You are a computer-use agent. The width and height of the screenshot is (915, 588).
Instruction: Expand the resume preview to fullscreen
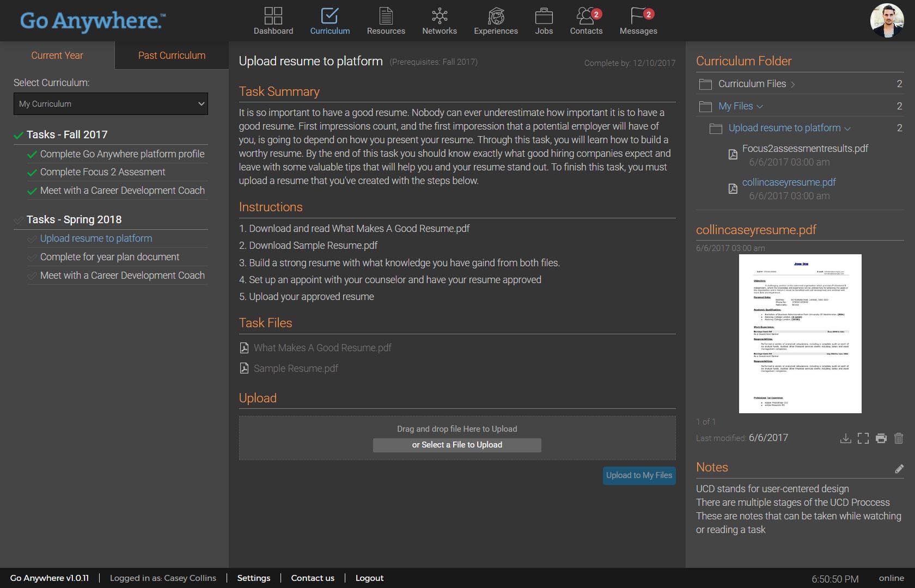pos(863,438)
